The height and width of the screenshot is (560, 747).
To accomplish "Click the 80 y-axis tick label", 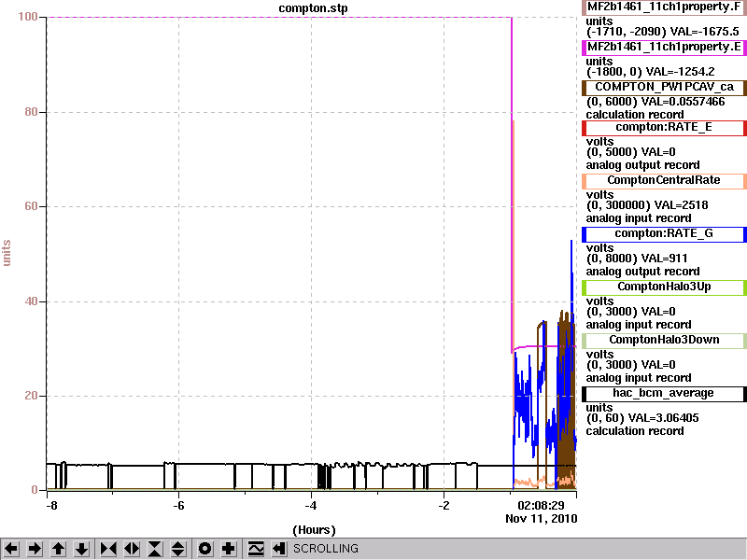I will (31, 112).
